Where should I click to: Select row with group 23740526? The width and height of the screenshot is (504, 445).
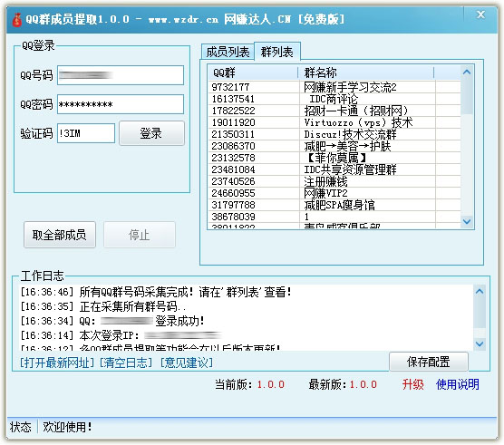(x=334, y=181)
